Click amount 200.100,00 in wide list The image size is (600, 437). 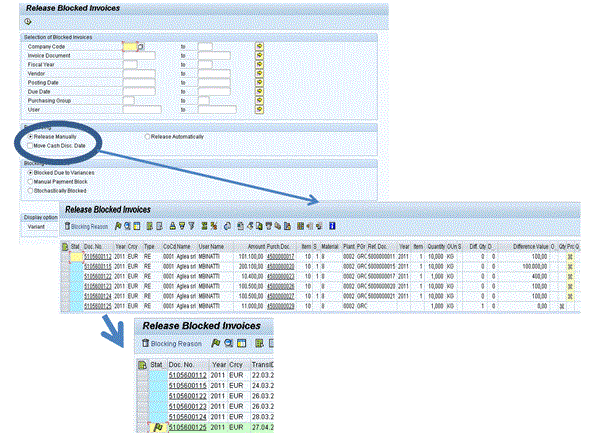point(251,266)
